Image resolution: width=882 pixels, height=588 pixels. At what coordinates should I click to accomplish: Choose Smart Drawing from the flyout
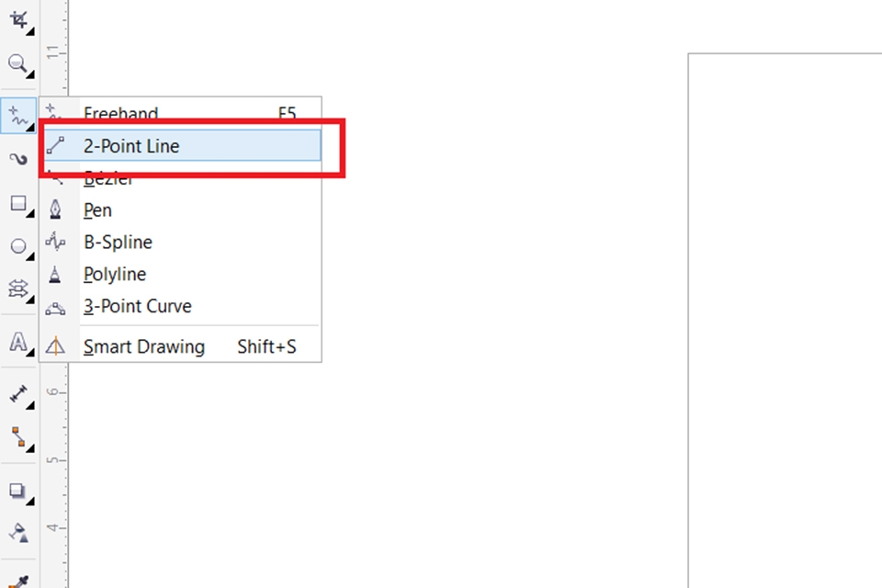[x=143, y=347]
